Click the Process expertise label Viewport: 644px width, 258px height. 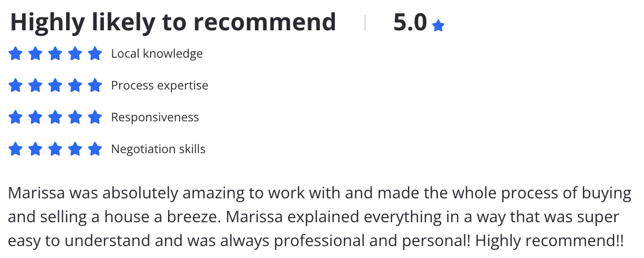(x=160, y=86)
